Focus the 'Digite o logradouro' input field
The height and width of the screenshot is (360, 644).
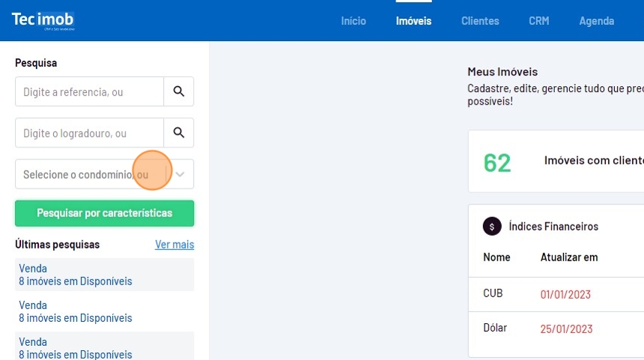(90, 132)
